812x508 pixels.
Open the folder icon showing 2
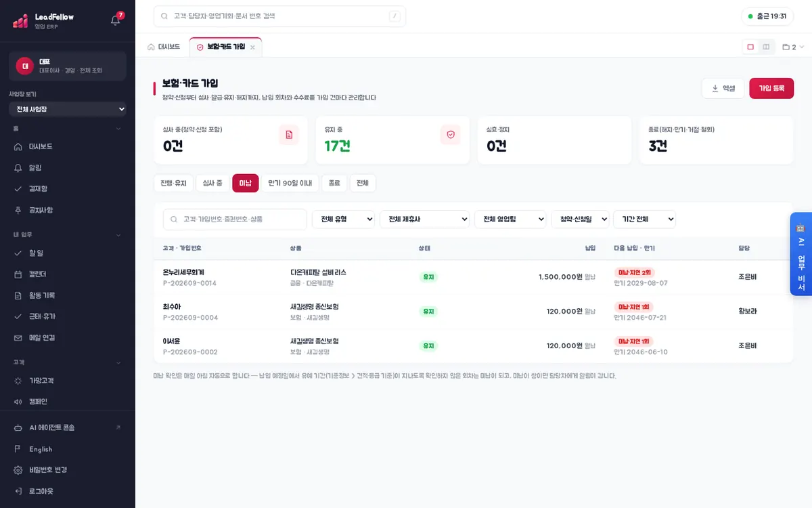tap(793, 47)
